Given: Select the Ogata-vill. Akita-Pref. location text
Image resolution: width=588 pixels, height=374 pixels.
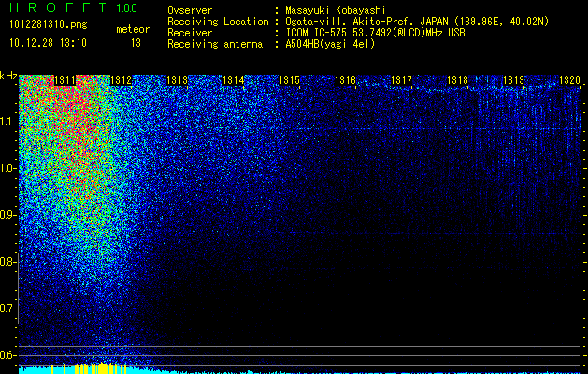Looking at the screenshot, I should point(417,22).
